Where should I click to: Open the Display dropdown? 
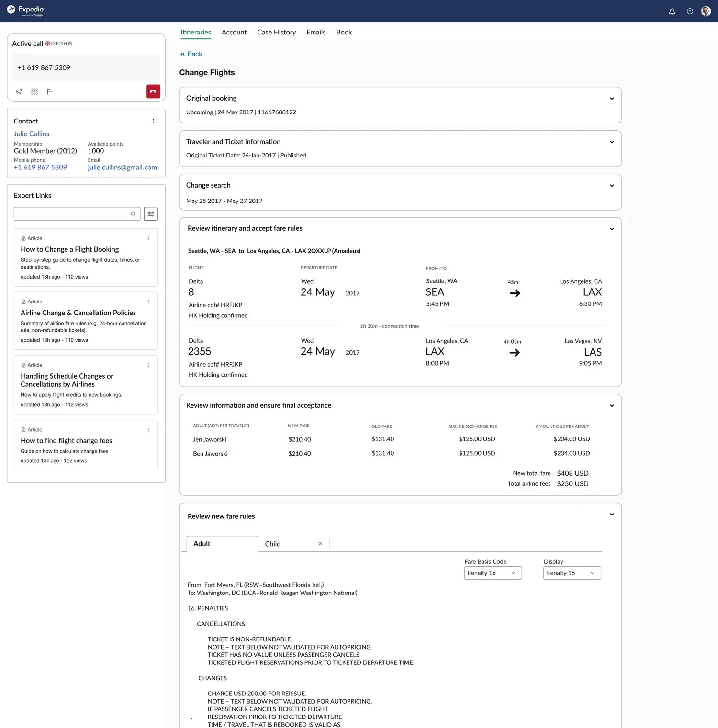click(572, 573)
